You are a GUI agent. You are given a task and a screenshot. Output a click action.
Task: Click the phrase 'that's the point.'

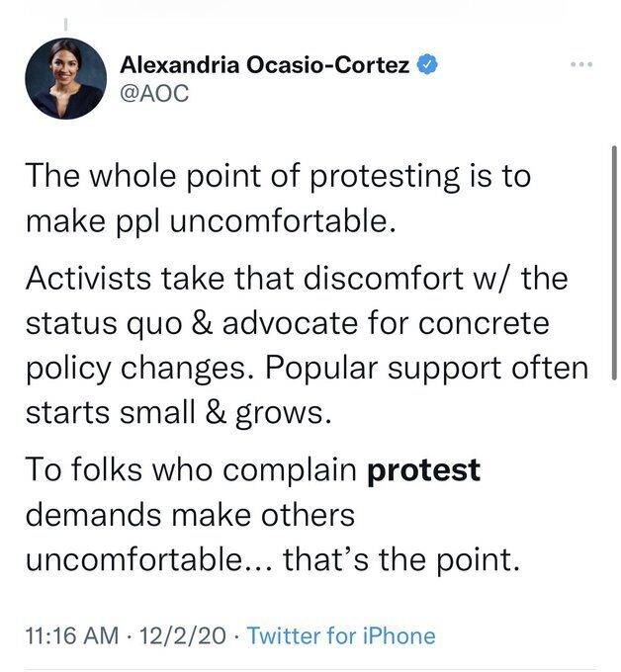click(401, 559)
